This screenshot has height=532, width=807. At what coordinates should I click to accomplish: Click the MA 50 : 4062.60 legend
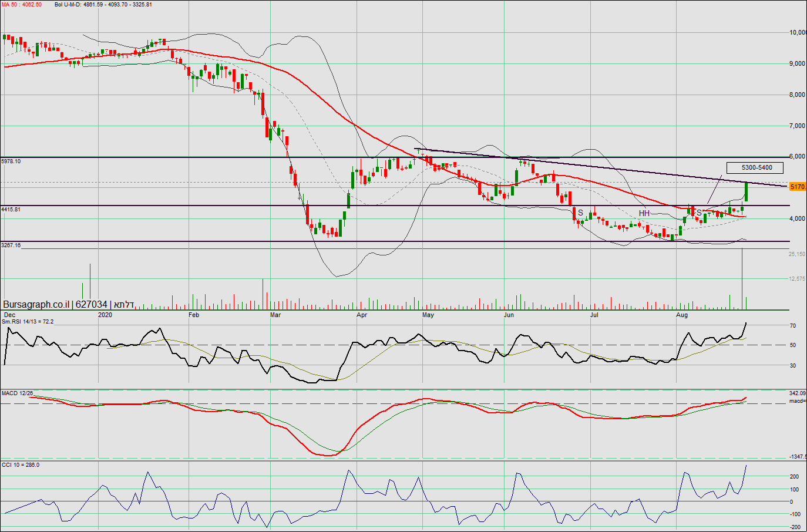[22, 5]
